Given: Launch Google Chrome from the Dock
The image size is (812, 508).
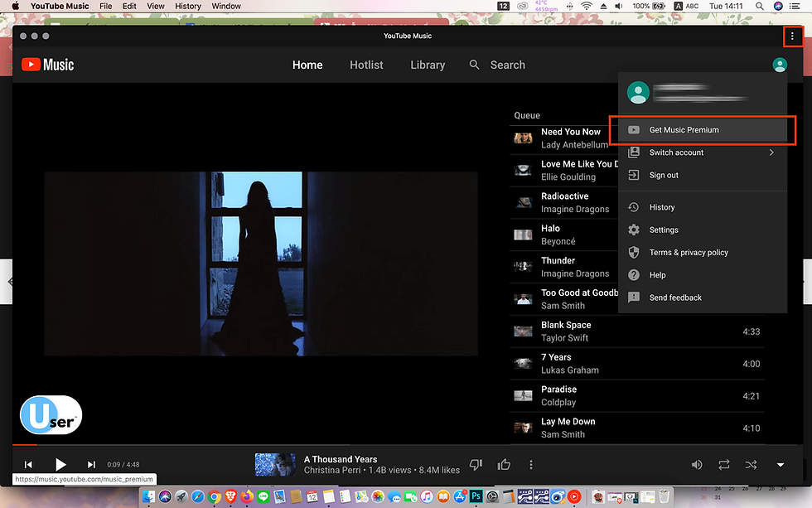Looking at the screenshot, I should [214, 497].
